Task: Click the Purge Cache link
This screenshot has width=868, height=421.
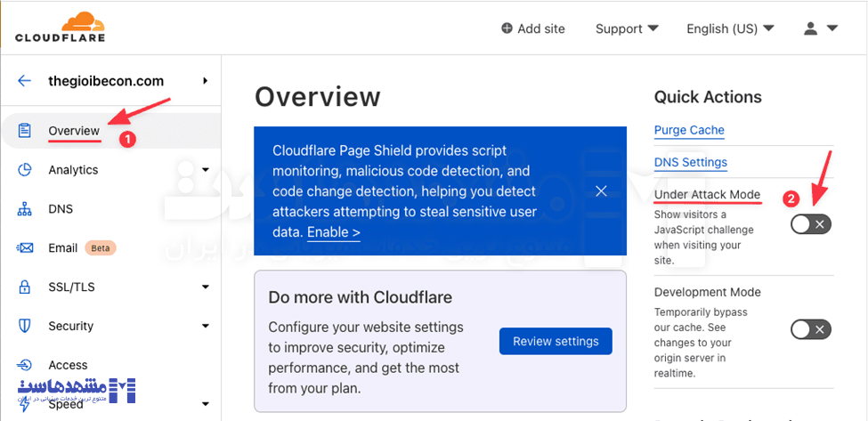Action: coord(689,130)
